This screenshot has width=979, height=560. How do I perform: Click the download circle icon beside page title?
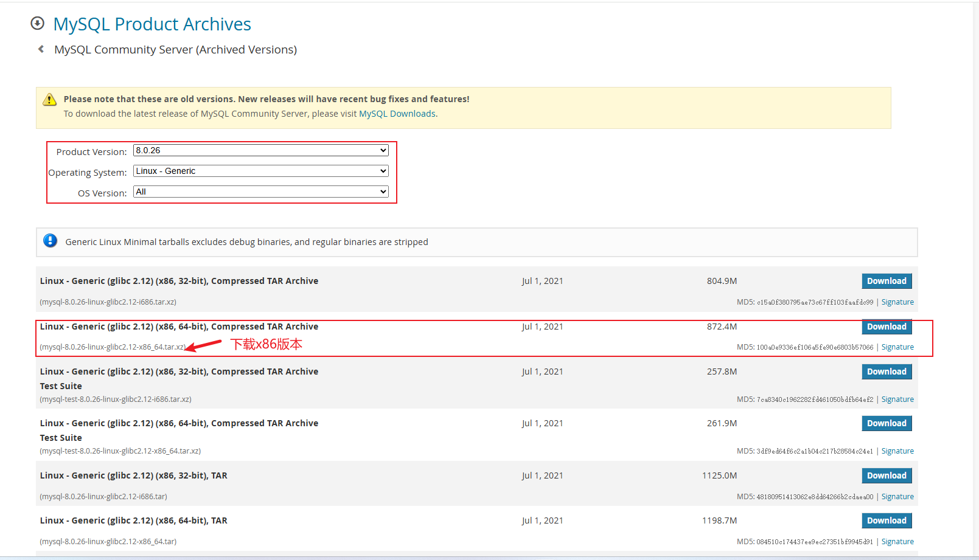click(38, 24)
